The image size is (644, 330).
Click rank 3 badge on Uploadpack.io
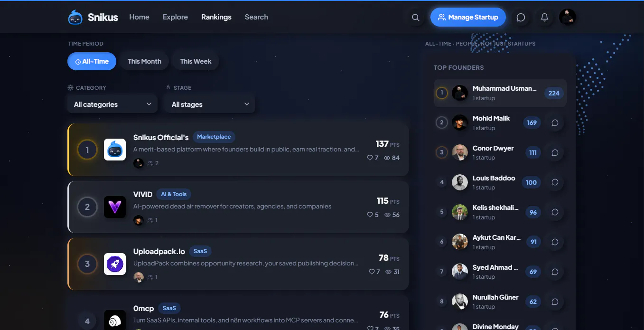click(x=87, y=264)
